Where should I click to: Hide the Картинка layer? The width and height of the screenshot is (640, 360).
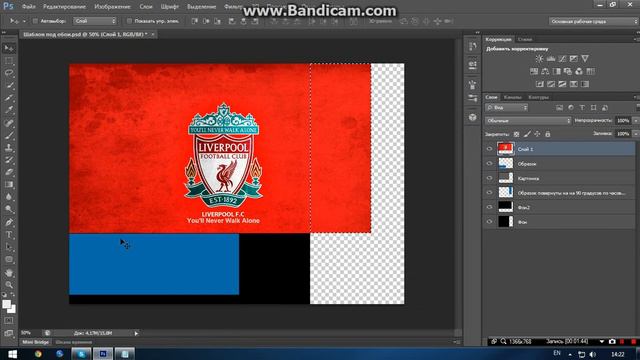[489, 178]
